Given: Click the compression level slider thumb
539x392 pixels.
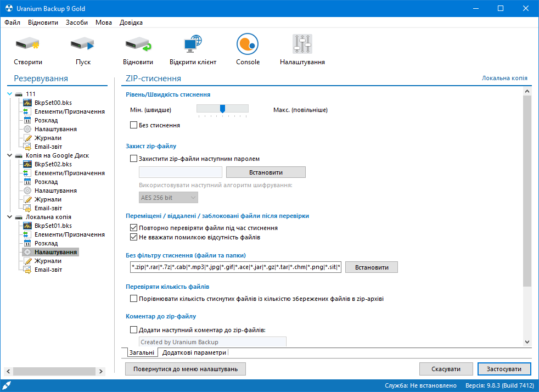Looking at the screenshot, I should pos(222,109).
